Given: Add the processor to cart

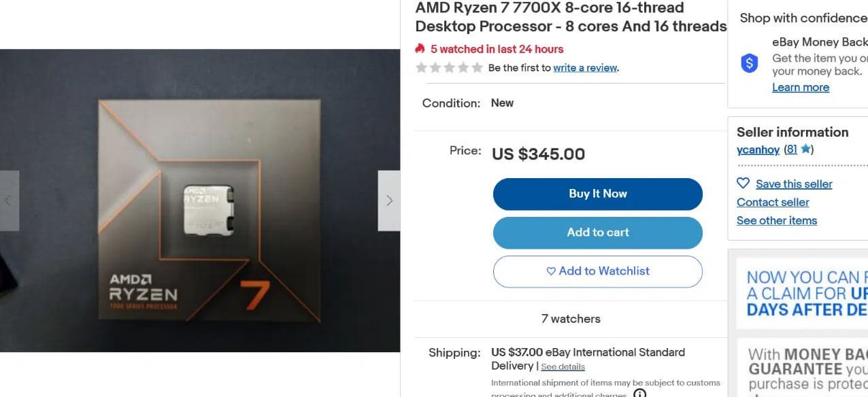Looking at the screenshot, I should click(x=597, y=232).
